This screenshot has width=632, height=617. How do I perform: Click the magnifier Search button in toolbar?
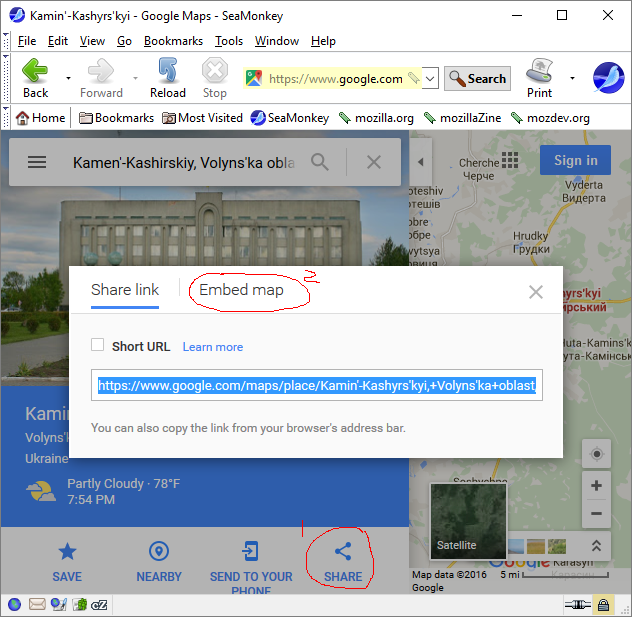click(477, 79)
